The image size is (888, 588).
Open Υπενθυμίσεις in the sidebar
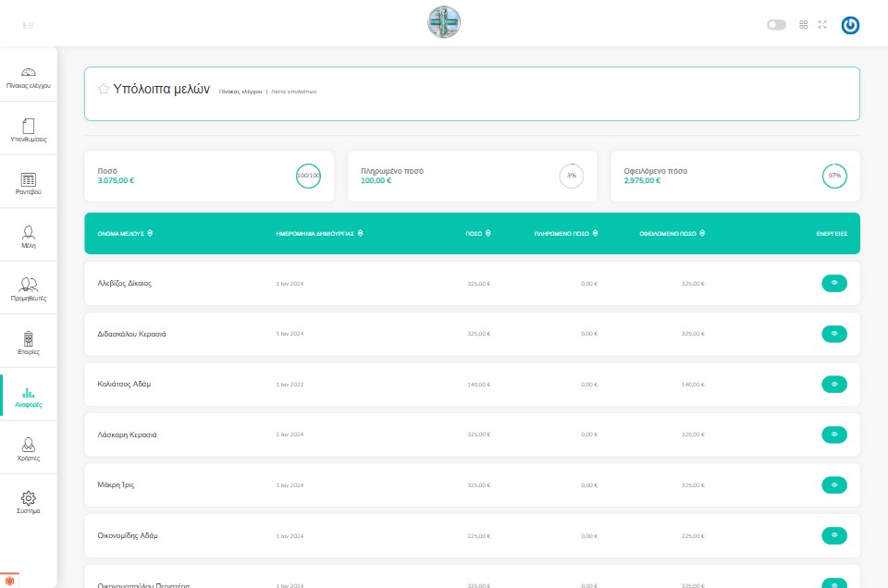click(x=29, y=130)
